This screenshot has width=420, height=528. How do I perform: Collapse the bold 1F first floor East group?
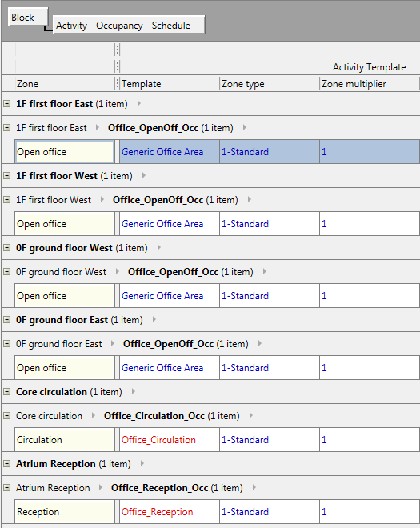click(6, 104)
